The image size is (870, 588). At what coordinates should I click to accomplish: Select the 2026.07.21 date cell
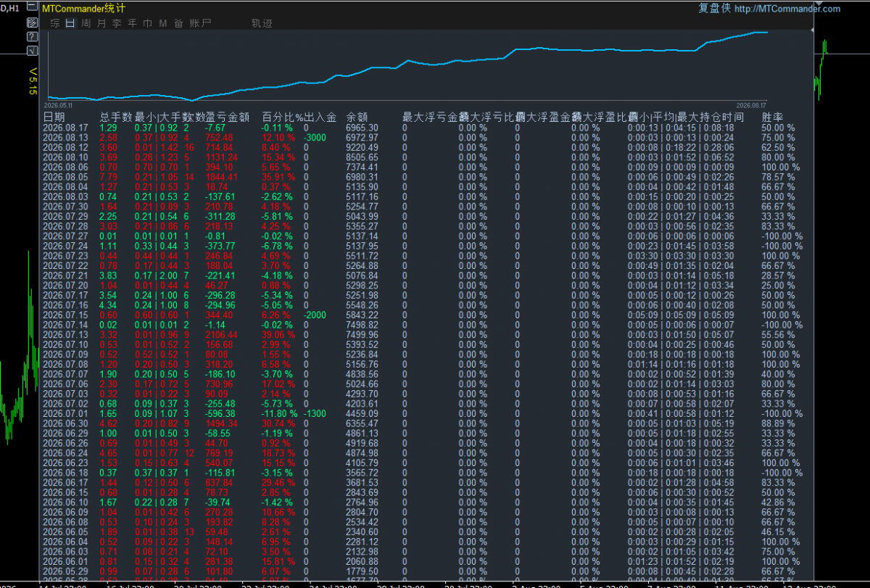66,276
